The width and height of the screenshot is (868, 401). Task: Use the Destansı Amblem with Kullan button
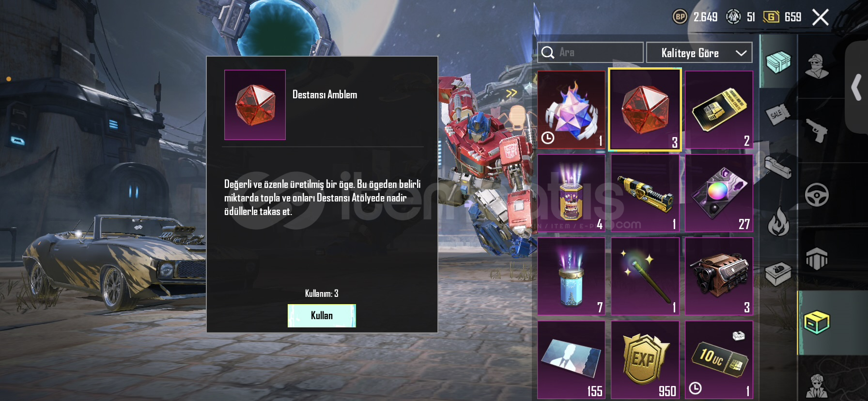322,316
